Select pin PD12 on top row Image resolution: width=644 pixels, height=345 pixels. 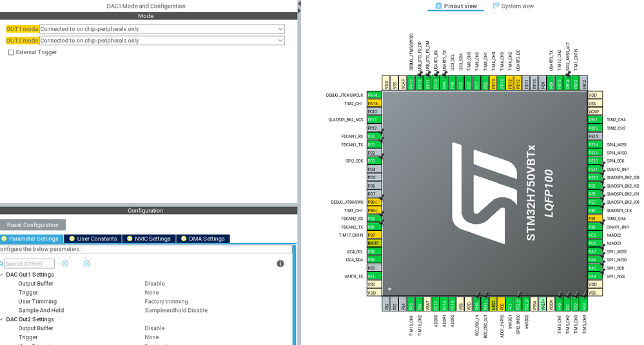click(x=518, y=83)
